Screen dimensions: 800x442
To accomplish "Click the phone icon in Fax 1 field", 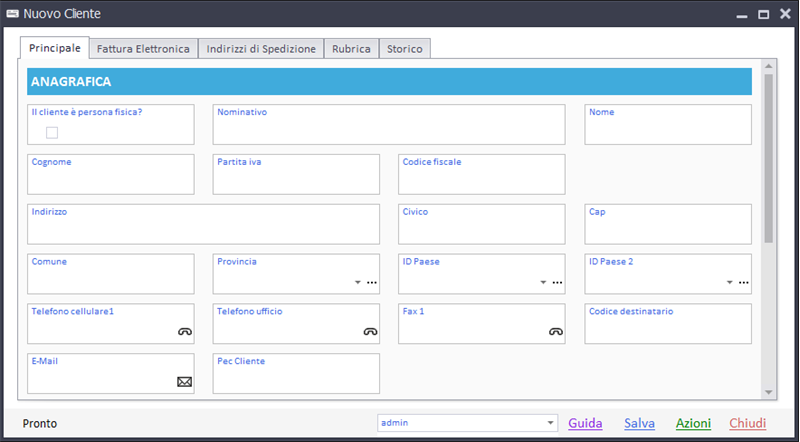I will click(x=556, y=332).
